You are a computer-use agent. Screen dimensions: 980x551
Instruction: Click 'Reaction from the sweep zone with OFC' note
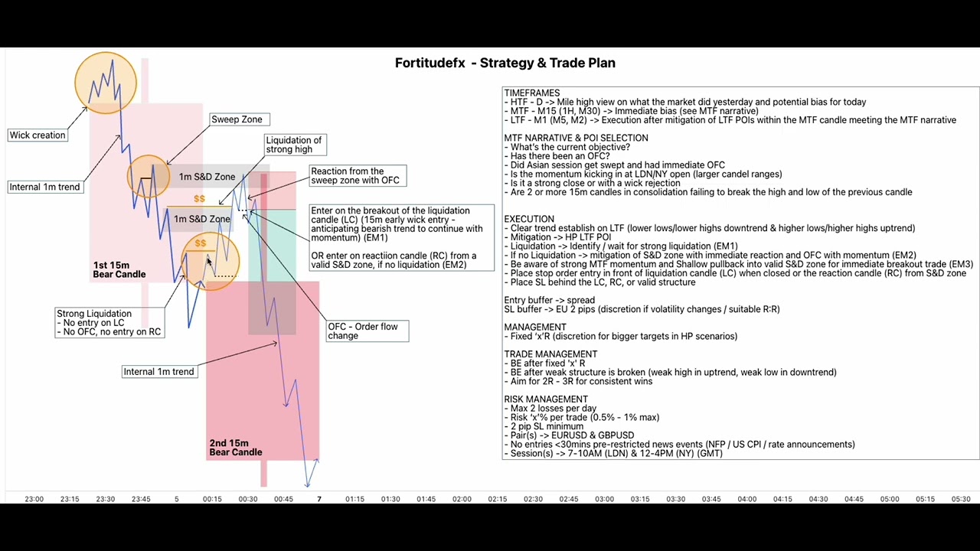pyautogui.click(x=357, y=176)
